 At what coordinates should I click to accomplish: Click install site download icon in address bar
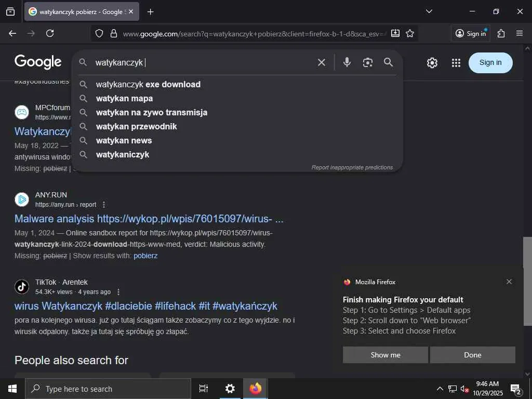tap(395, 33)
